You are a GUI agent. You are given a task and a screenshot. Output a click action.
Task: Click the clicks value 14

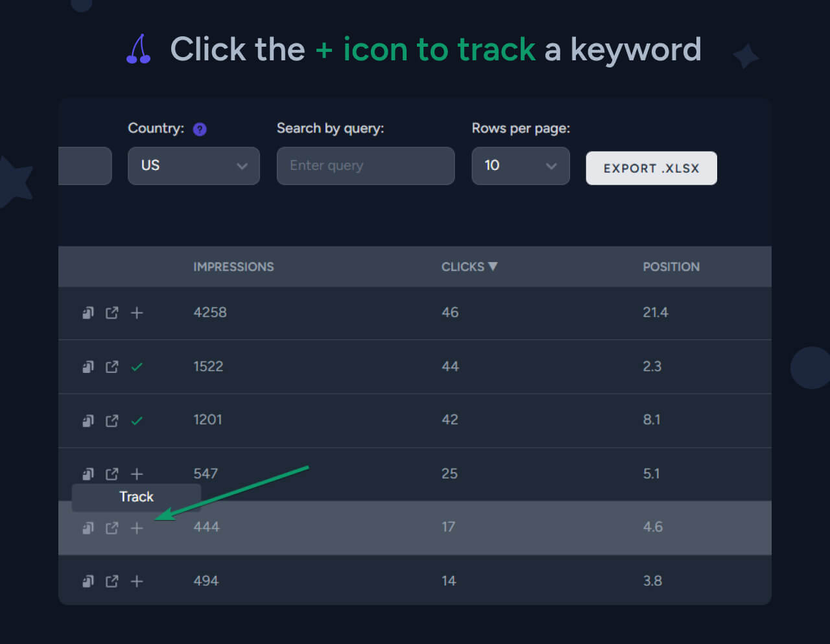[x=449, y=580]
